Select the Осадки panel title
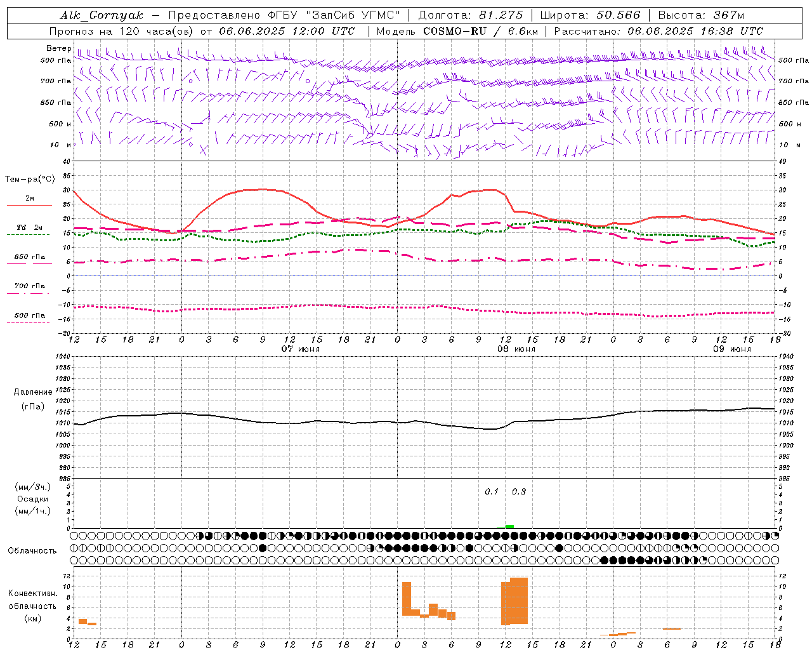This screenshot has width=812, height=650. [33, 499]
